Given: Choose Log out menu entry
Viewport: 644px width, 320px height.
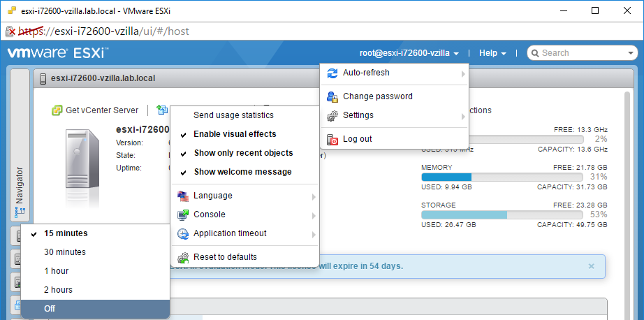Looking at the screenshot, I should click(394, 139).
